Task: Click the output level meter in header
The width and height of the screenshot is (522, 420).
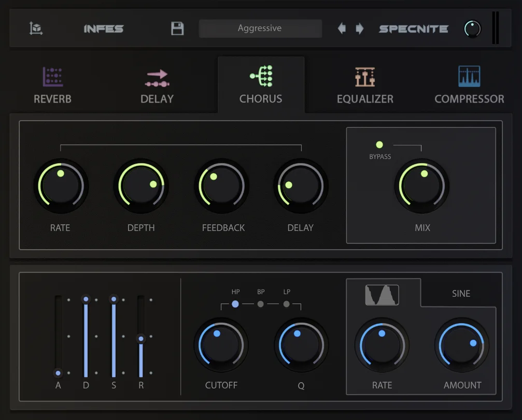Action: coord(496,27)
